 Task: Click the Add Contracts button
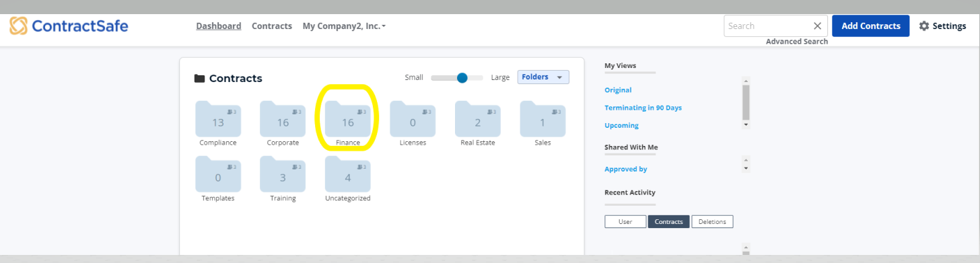(870, 26)
